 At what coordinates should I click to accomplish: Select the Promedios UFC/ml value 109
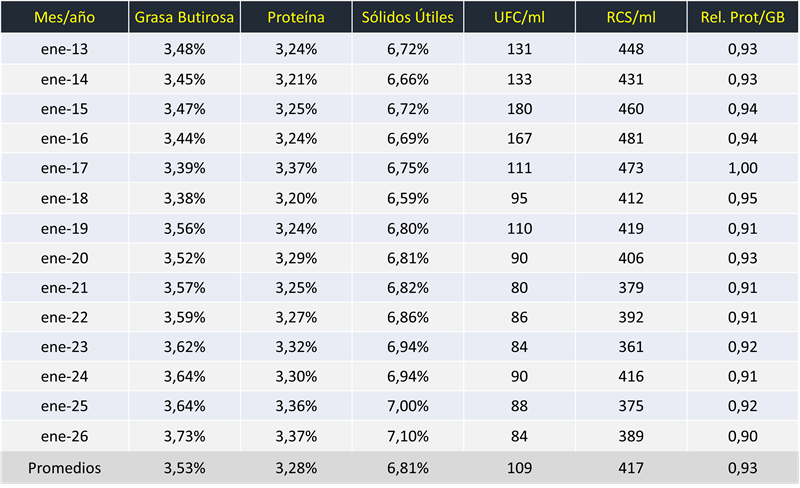(518, 467)
